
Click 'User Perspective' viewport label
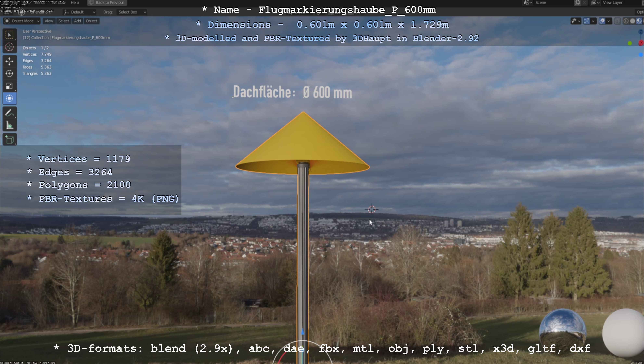[x=37, y=31]
